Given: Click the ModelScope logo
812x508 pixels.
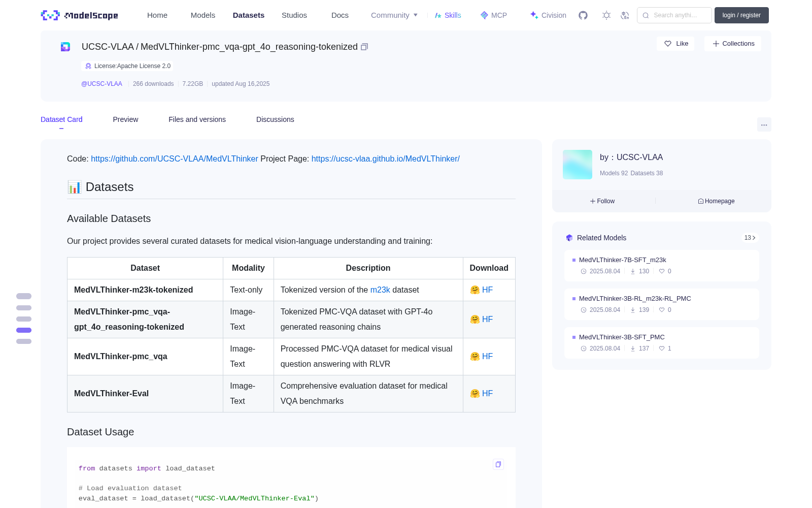Looking at the screenshot, I should pyautogui.click(x=80, y=15).
